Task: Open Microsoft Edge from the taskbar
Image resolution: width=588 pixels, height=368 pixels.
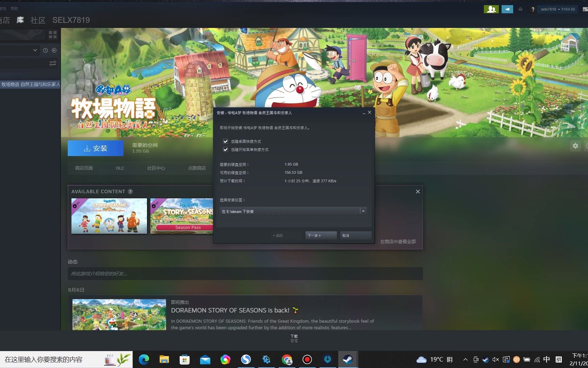Action: pos(144,359)
